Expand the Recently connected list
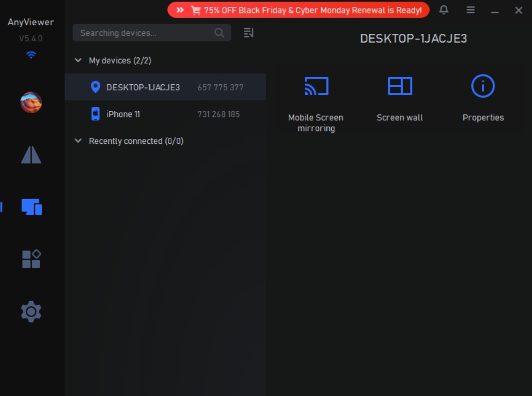 tap(77, 141)
